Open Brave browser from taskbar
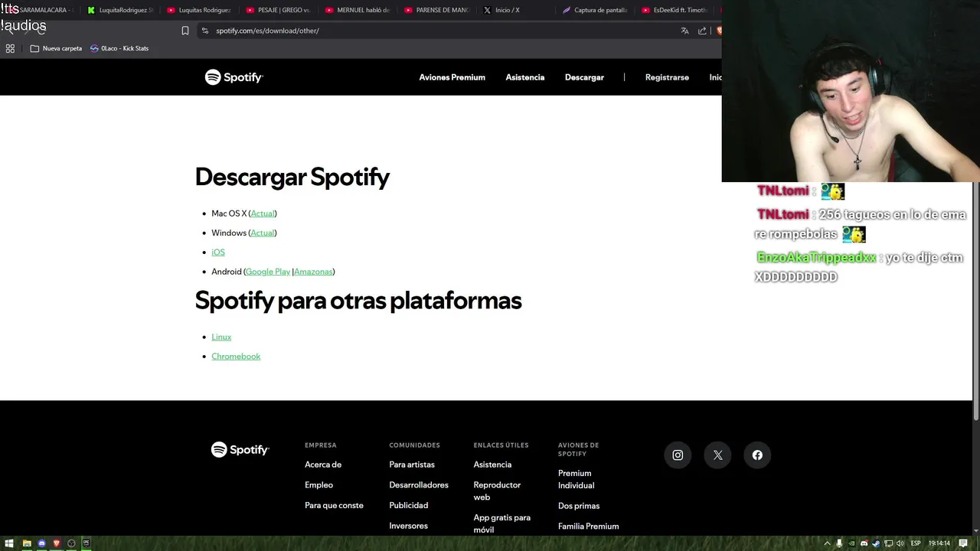980x551 pixels. tap(57, 543)
